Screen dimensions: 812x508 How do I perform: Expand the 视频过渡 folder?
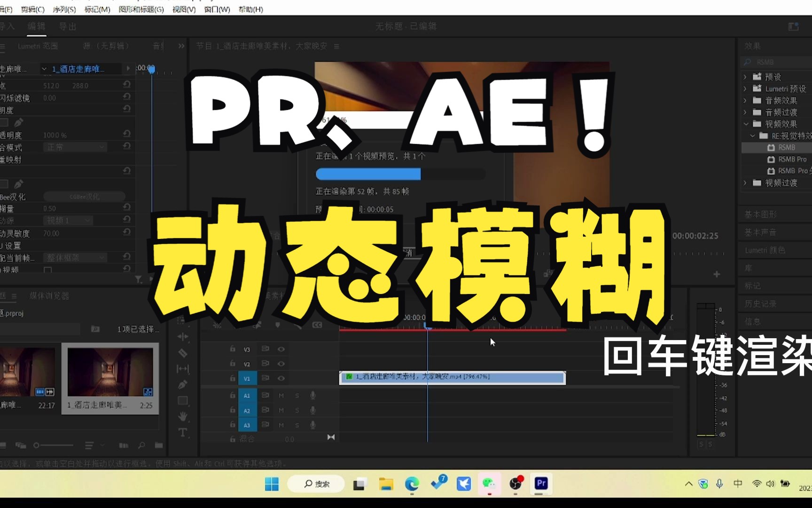coord(745,183)
